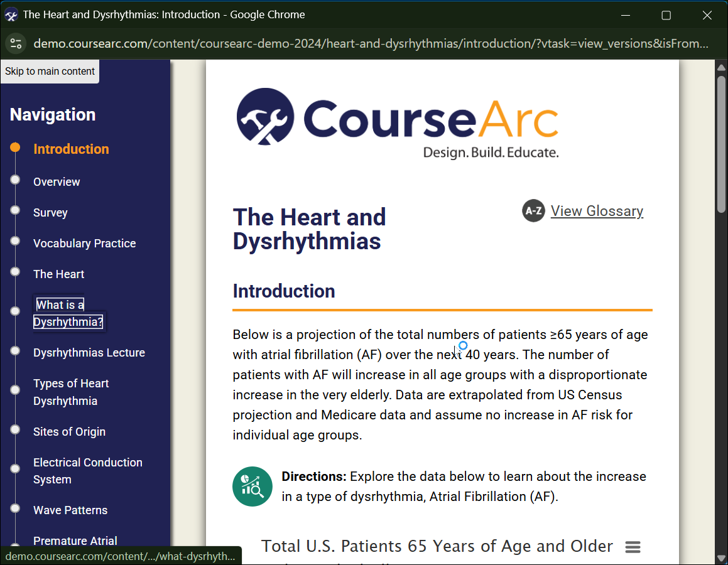Click The Heart and Dysrhythmias title

(309, 229)
